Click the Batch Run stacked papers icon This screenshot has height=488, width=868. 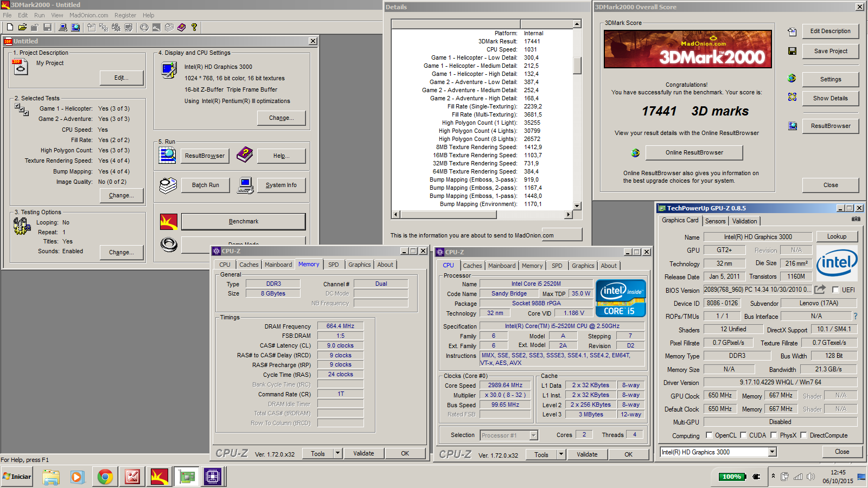168,185
